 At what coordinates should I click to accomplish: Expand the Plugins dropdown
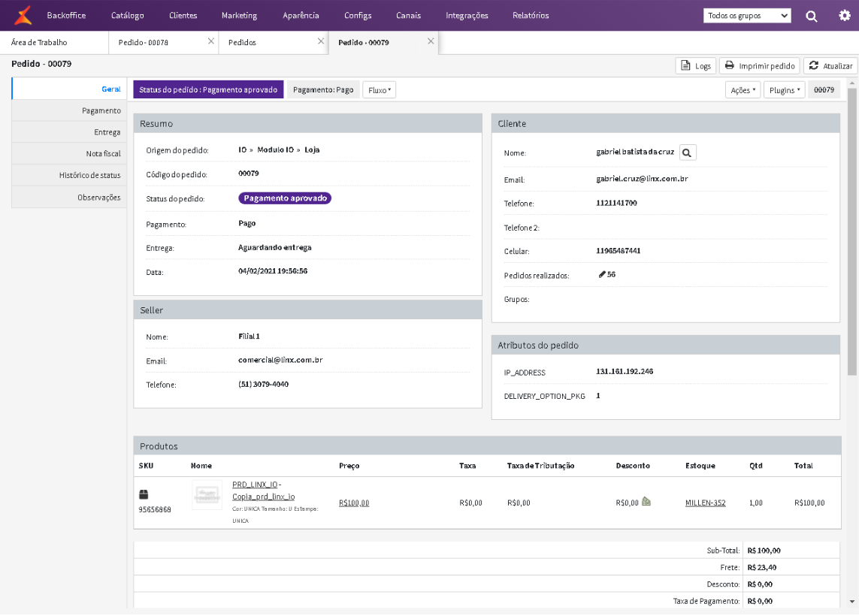click(784, 90)
